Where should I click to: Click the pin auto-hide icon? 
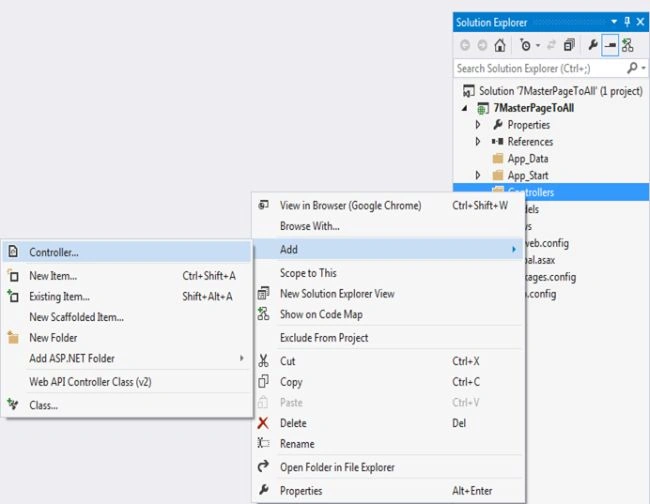coord(627,22)
